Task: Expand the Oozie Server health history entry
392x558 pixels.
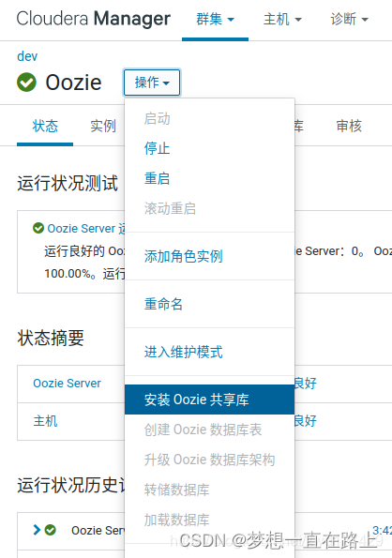Action: click(x=37, y=530)
